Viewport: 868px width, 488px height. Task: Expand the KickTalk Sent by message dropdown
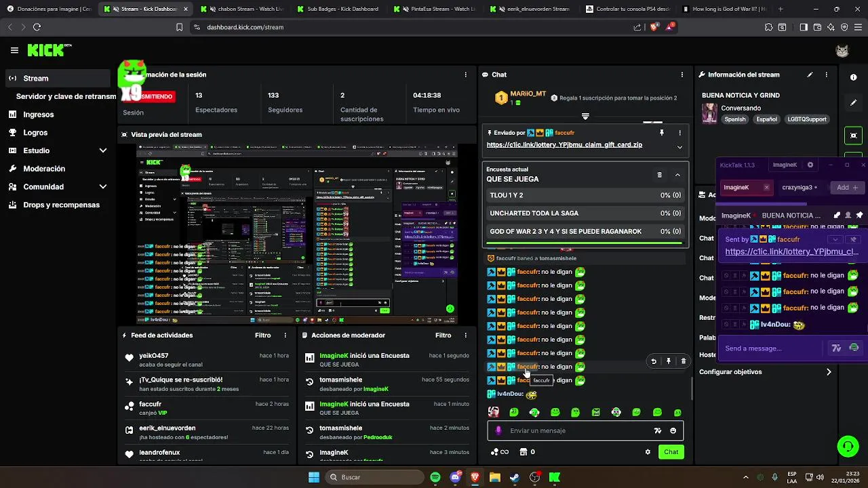tap(835, 239)
